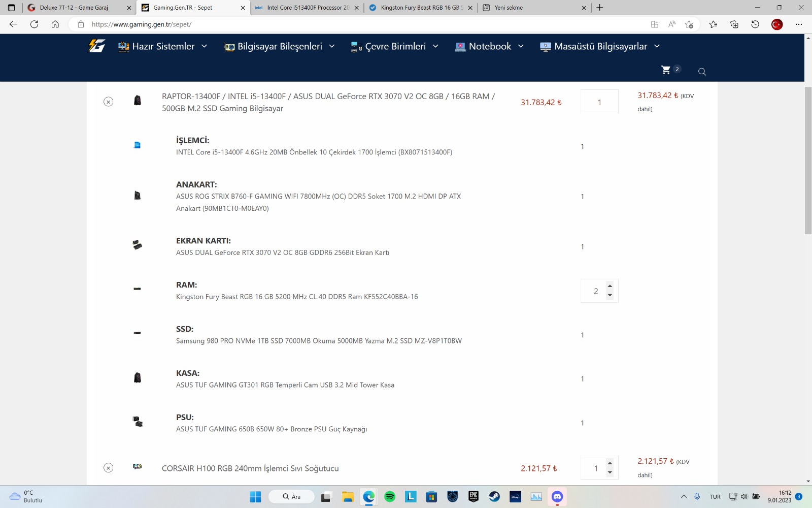Open Edge settings and more menu
The width and height of the screenshot is (812, 508).
[x=799, y=24]
